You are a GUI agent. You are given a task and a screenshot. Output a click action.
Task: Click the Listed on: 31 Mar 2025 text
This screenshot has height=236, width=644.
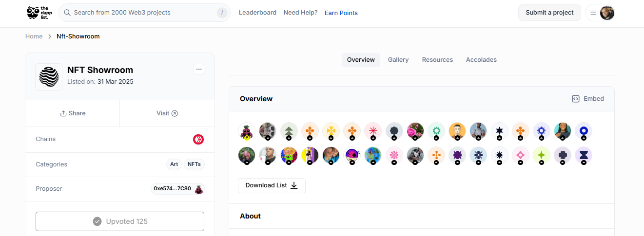[100, 82]
